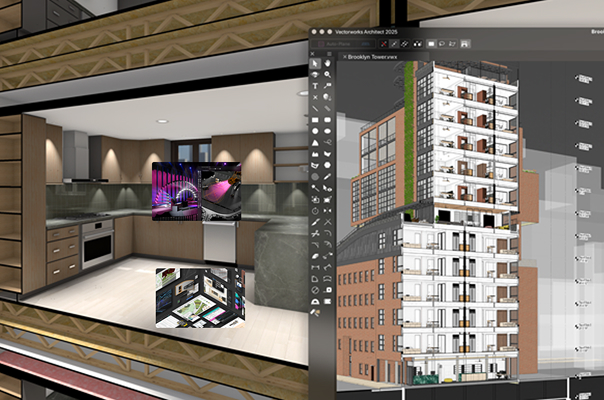Open the purple stage lighting thumbnail
This screenshot has width=604, height=400.
click(x=194, y=192)
